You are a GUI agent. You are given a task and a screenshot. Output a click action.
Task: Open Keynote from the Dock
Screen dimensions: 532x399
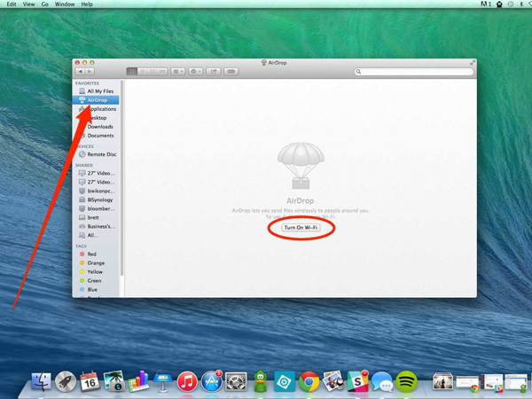pyautogui.click(x=163, y=381)
